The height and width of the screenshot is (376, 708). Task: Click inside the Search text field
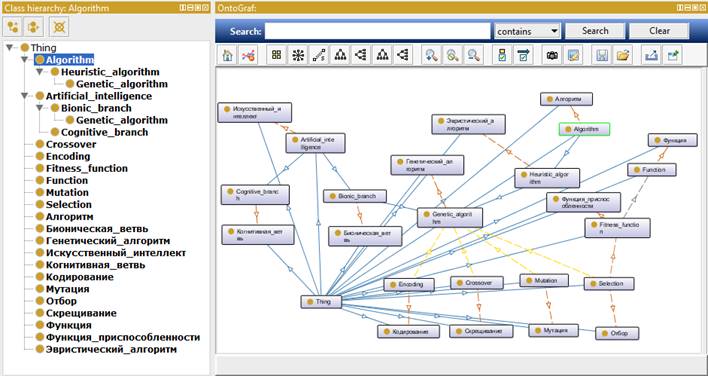[377, 31]
